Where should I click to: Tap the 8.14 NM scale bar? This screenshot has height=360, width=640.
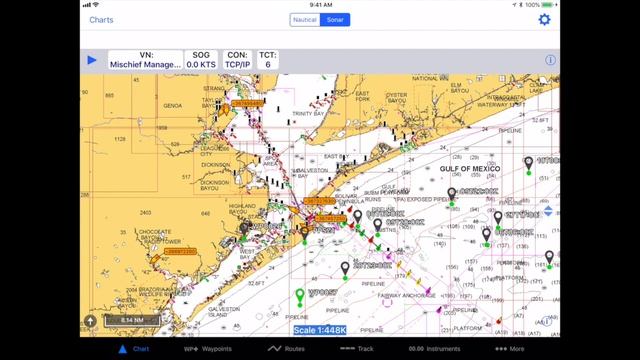[x=132, y=320]
